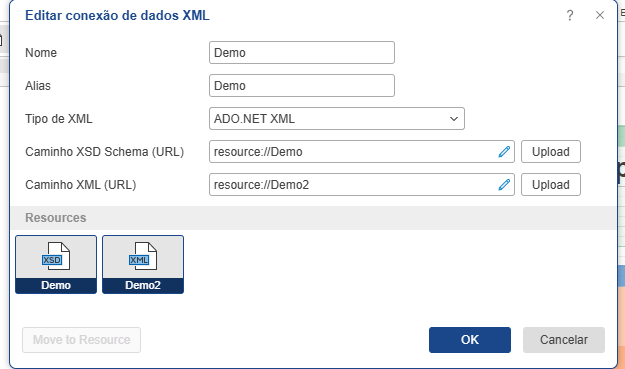Upload a file for the XSD Schema path
This screenshot has height=369, width=625.
[551, 152]
